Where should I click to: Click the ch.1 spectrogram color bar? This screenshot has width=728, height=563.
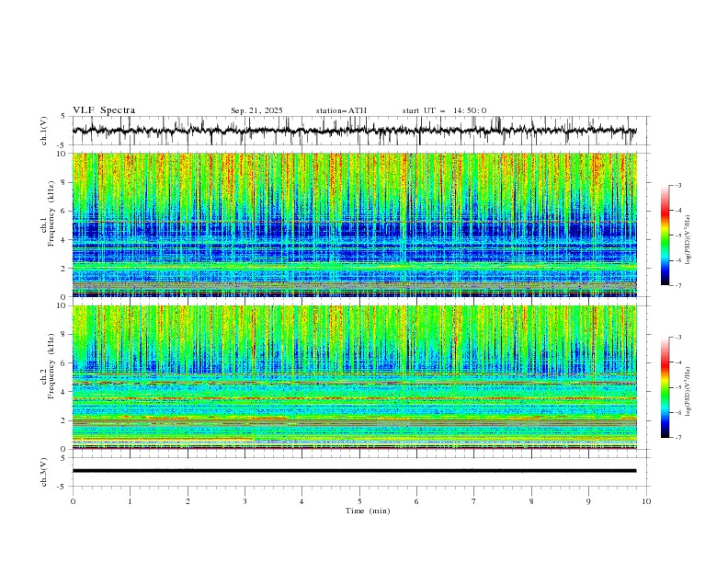coord(665,236)
